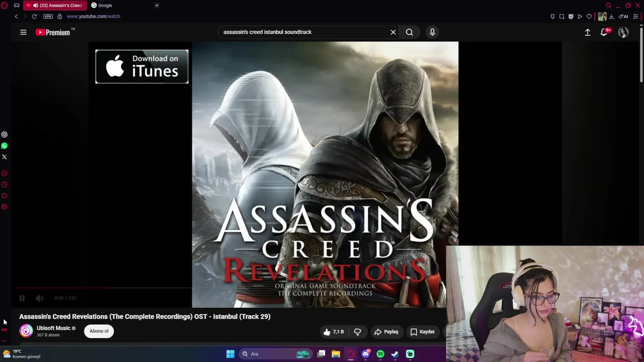Screen dimensions: 644x362
Task: Open the extension thumbnail in toolbar
Action: pos(602,17)
